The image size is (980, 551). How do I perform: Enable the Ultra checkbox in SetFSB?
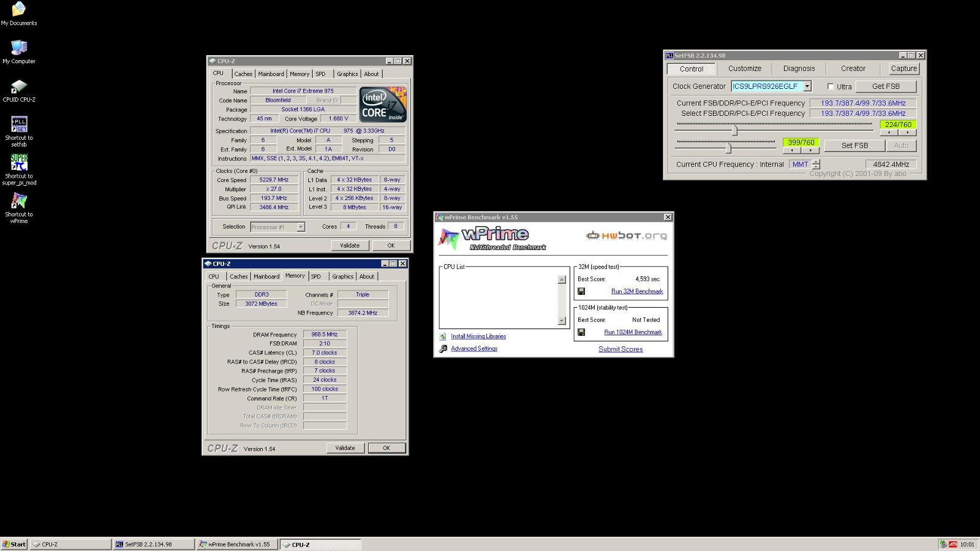[831, 86]
